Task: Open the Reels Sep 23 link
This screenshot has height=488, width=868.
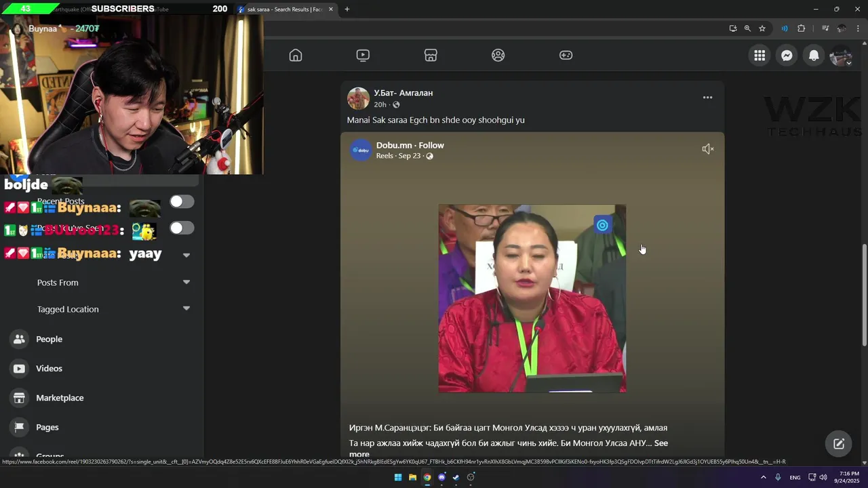Action: (x=399, y=156)
